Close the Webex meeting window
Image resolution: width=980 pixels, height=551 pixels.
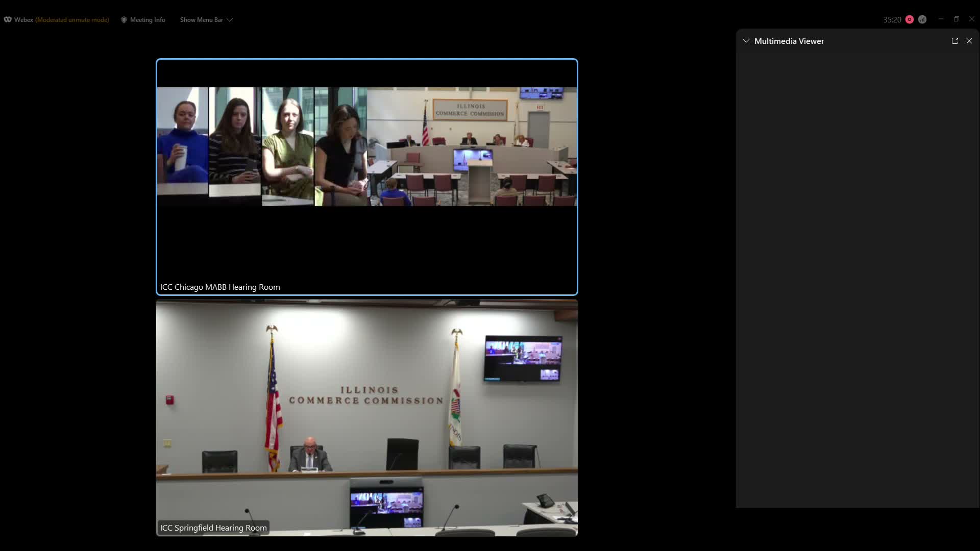tap(971, 19)
